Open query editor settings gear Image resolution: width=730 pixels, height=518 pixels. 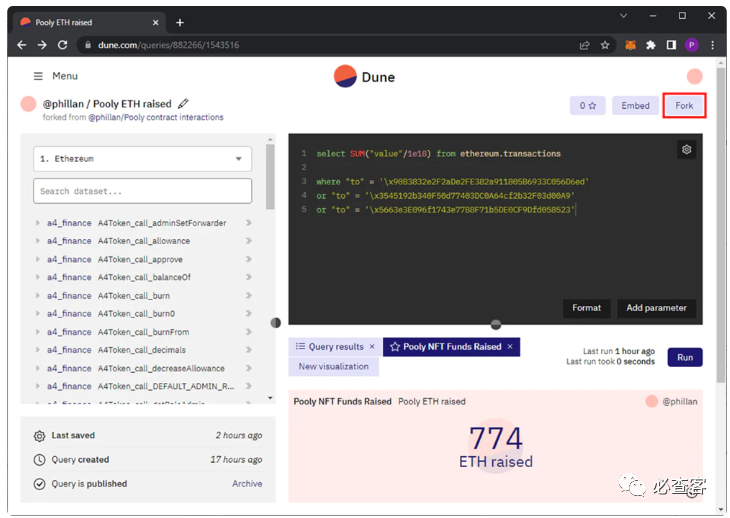[x=686, y=149]
